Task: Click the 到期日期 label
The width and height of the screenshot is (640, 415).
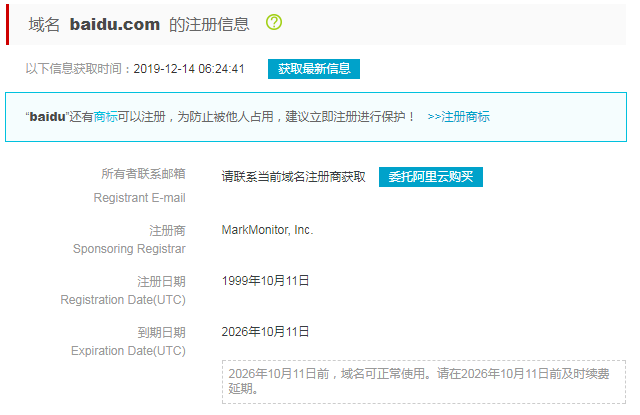Action: (161, 332)
